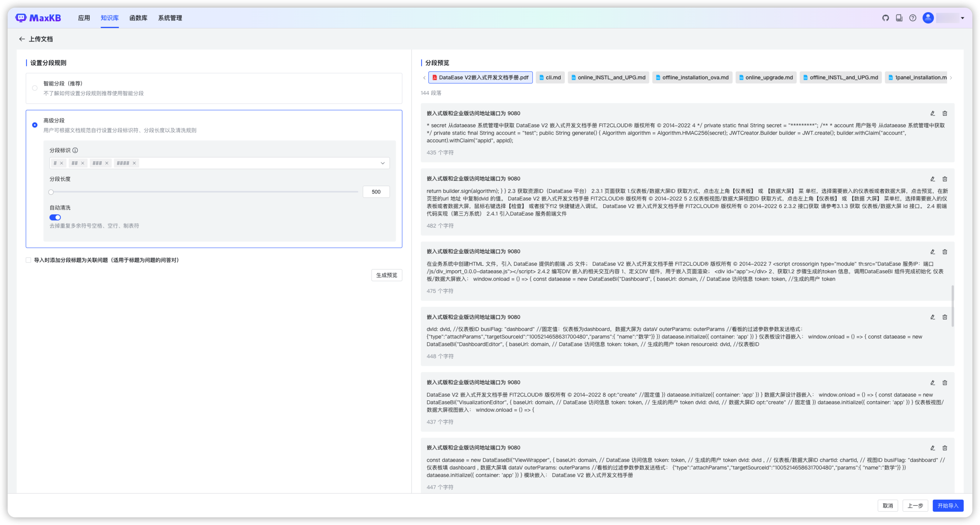Edit the first 435-character segment
The image size is (980, 525).
(x=932, y=114)
